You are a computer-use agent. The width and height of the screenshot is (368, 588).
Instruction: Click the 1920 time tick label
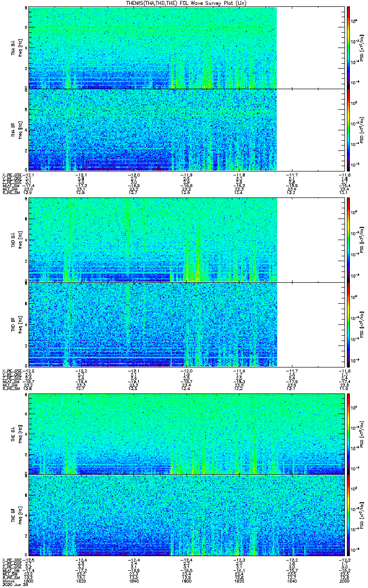(238, 581)
